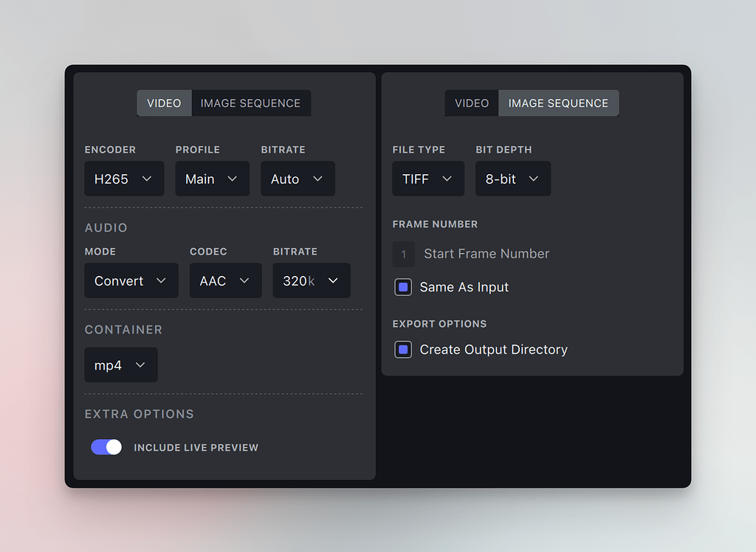This screenshot has width=756, height=552.
Task: Click the chevron arrow on the H265 encoder dropdown
Action: tap(147, 179)
